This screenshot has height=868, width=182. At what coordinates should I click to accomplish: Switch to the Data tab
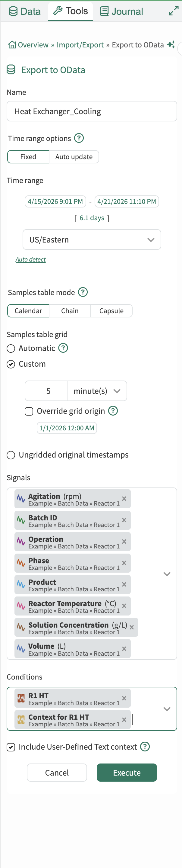click(25, 11)
